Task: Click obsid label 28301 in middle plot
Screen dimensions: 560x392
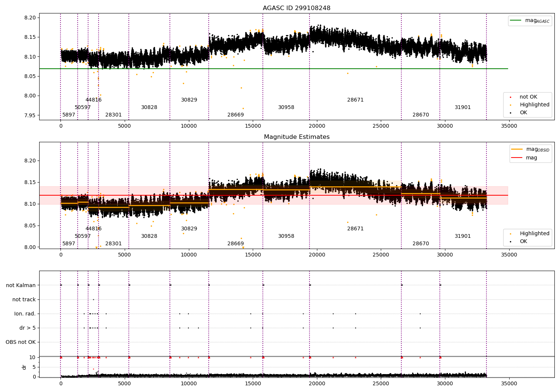Action: click(113, 244)
